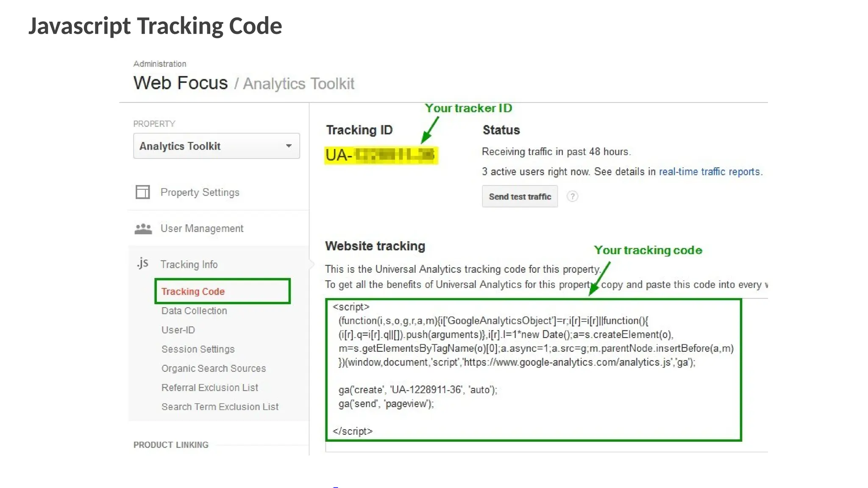Click the ga('send', 'pageview') line
The height and width of the screenshot is (488, 868).
(x=386, y=404)
